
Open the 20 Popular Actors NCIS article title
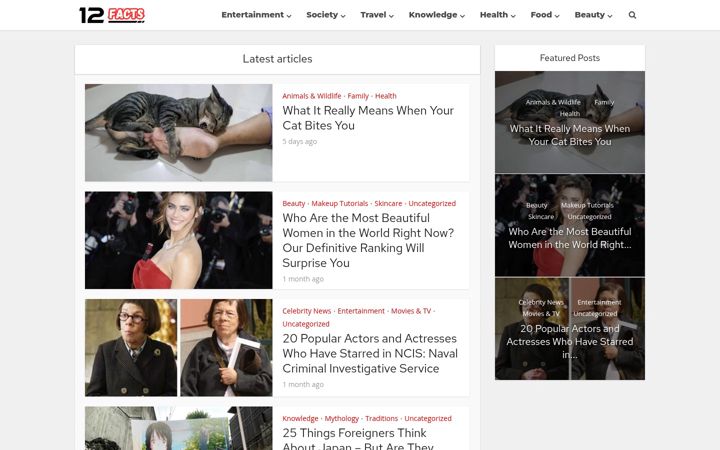tap(370, 353)
